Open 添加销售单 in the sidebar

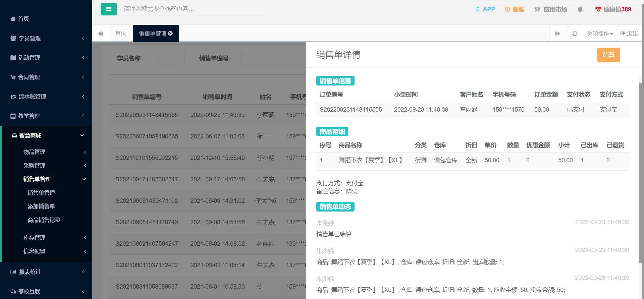coord(41,206)
